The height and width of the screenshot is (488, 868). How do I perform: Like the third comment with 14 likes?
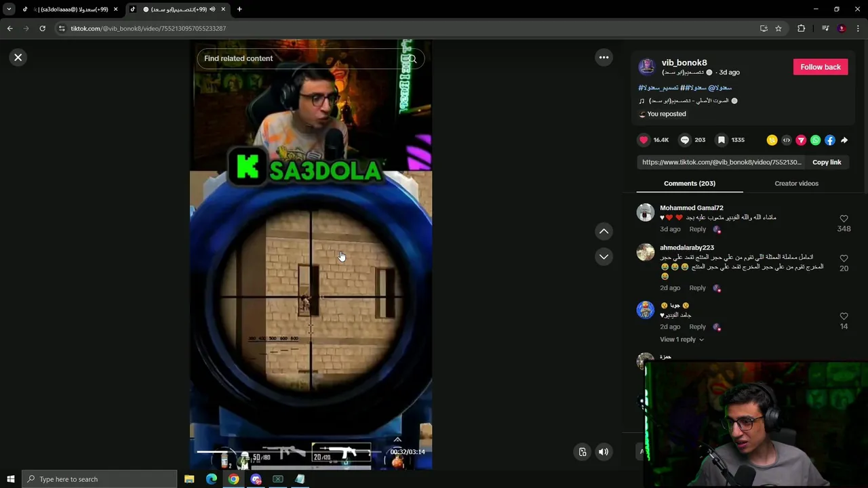pyautogui.click(x=844, y=317)
